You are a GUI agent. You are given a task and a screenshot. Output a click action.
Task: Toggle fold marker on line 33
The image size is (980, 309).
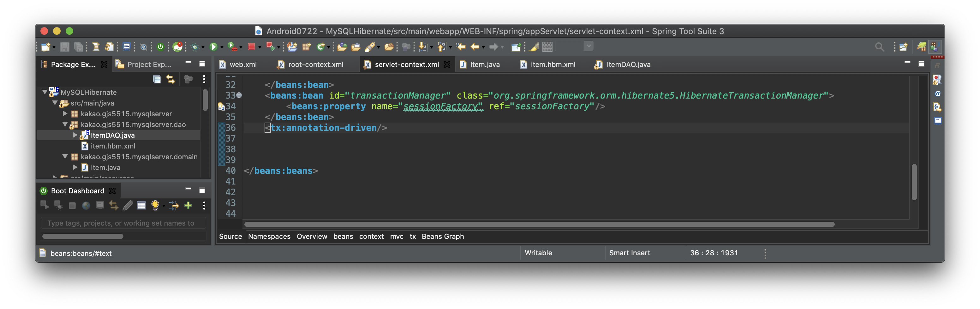pos(239,95)
